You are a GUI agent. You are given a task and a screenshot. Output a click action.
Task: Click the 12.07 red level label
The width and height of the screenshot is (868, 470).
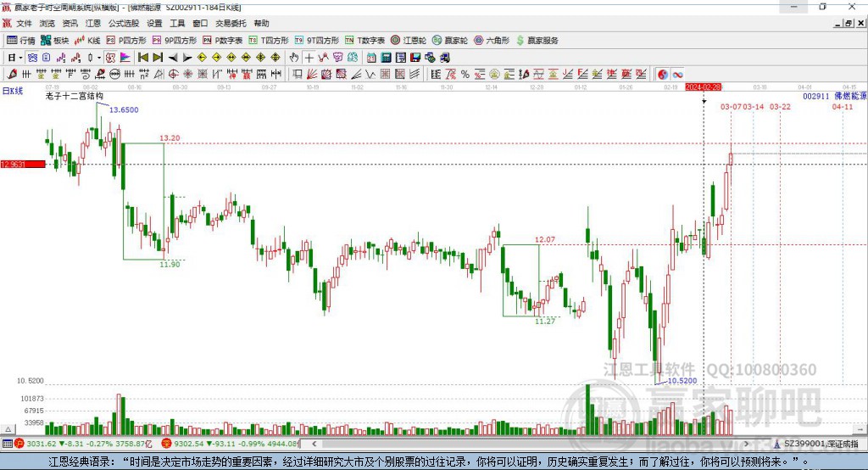[x=545, y=239]
